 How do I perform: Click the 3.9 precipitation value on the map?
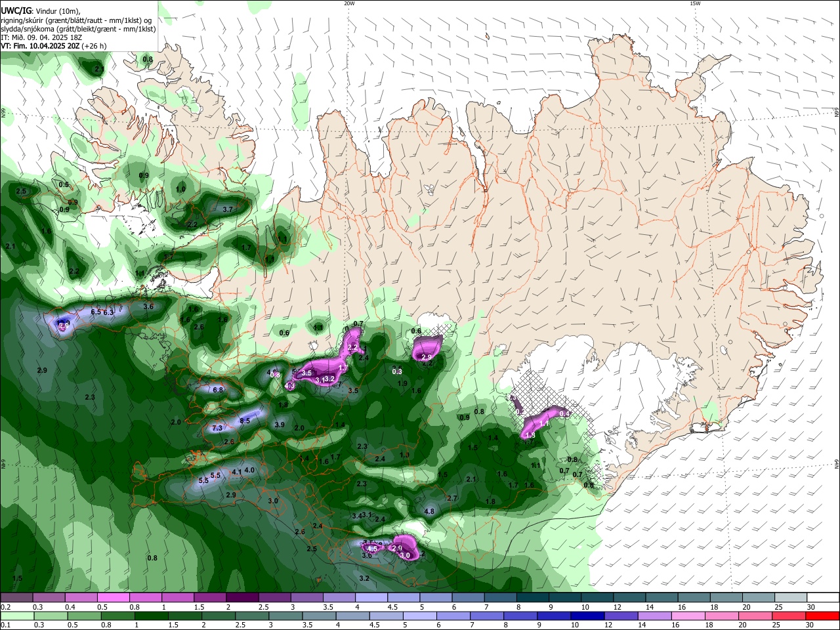[x=280, y=425]
